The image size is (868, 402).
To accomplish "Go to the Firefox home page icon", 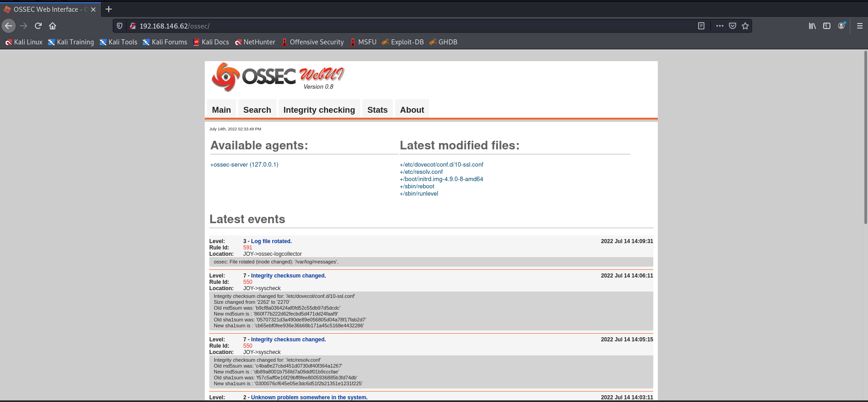I will (53, 26).
